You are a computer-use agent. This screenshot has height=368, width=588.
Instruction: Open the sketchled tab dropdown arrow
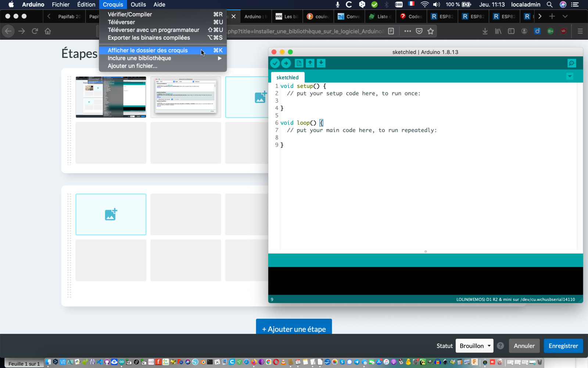pos(570,76)
